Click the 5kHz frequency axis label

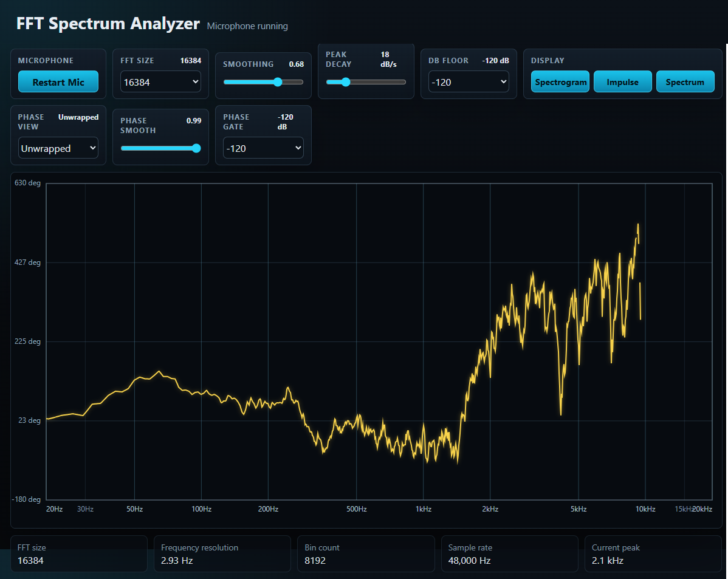(579, 509)
